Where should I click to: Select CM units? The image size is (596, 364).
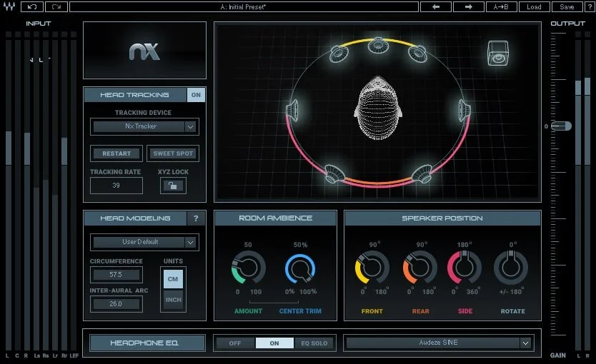click(173, 279)
